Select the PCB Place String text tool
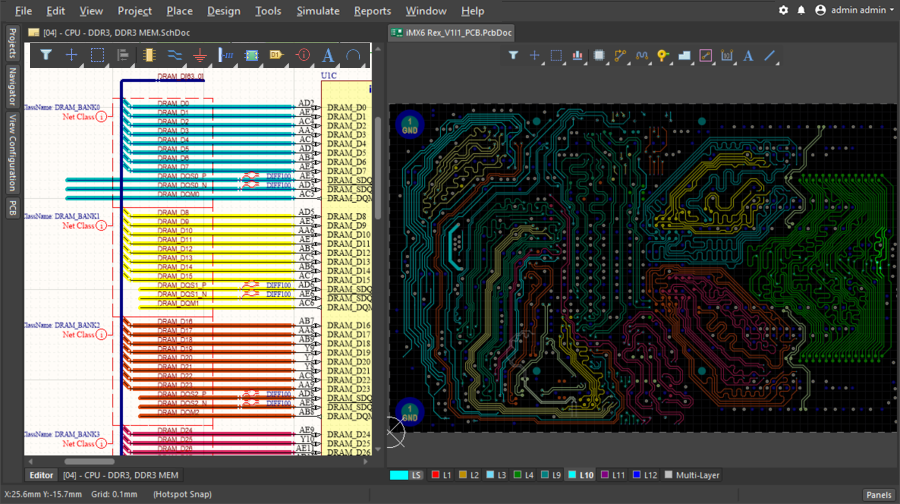The image size is (900, 504). tap(748, 56)
